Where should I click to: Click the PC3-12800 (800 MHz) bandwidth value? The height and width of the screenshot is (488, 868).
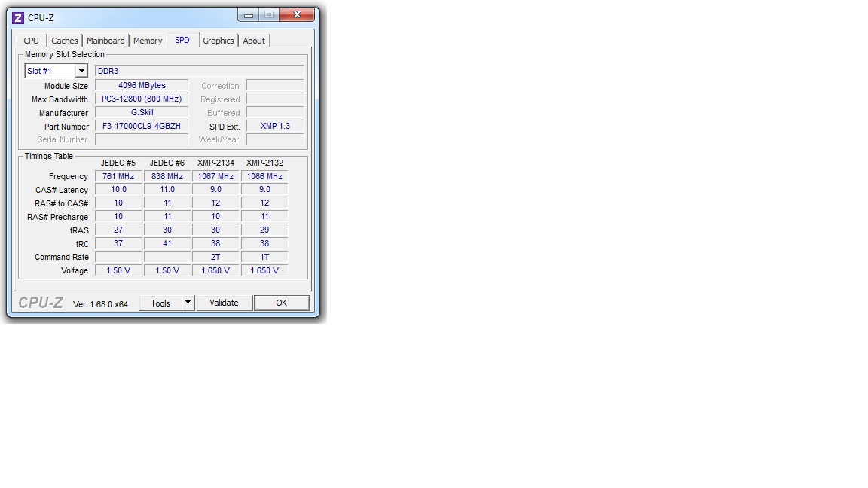point(142,99)
